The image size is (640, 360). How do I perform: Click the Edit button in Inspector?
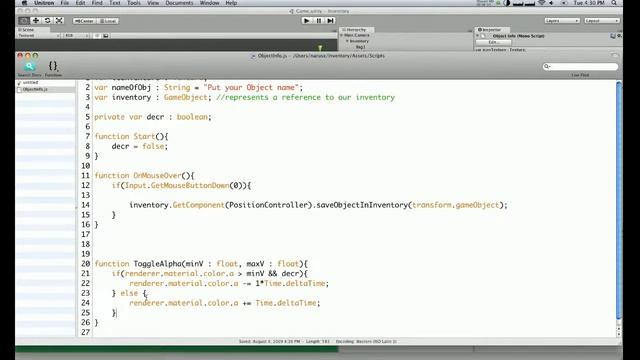pos(493,42)
